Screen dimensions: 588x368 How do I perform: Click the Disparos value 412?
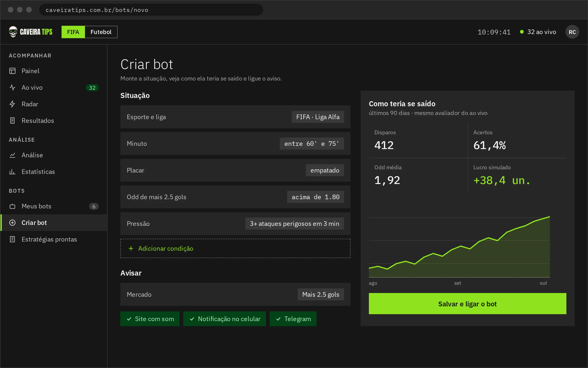tap(384, 145)
